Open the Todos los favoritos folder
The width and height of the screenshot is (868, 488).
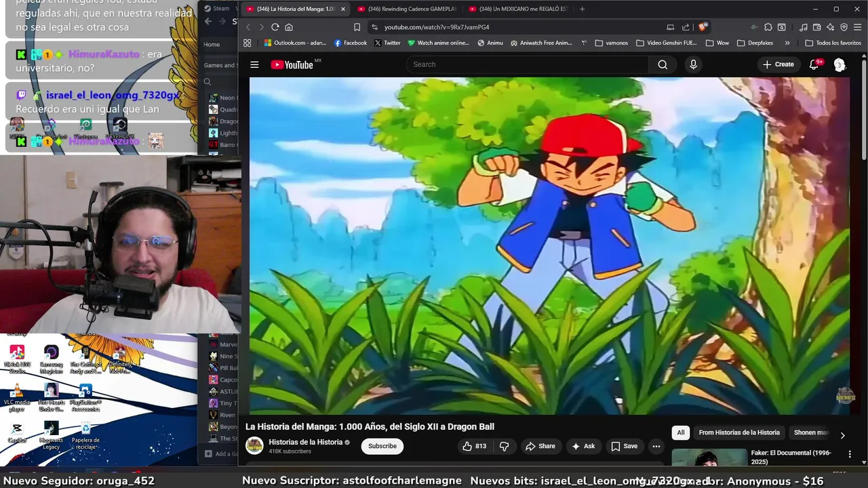coord(833,43)
